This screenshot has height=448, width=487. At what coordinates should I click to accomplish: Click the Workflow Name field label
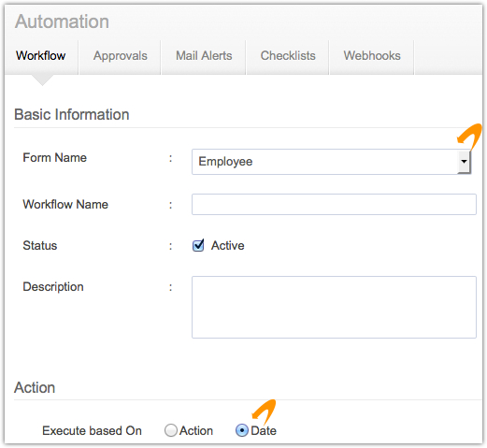click(x=65, y=205)
